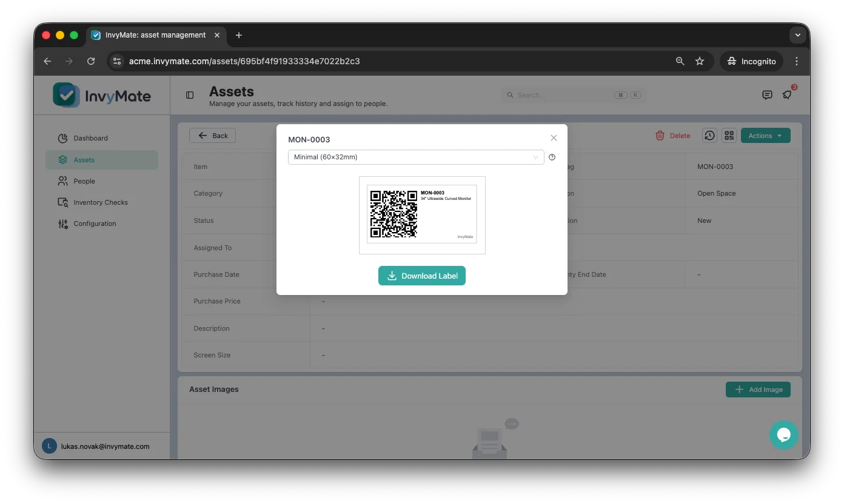Click the QR code label preview
The height and width of the screenshot is (504, 844).
(x=422, y=215)
